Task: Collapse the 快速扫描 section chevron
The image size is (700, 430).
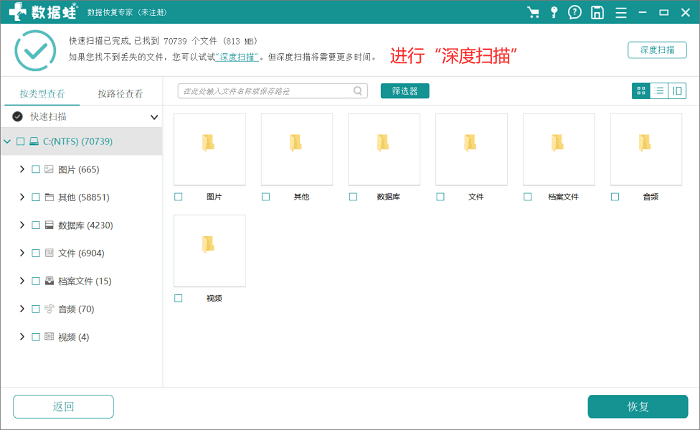Action: (154, 117)
